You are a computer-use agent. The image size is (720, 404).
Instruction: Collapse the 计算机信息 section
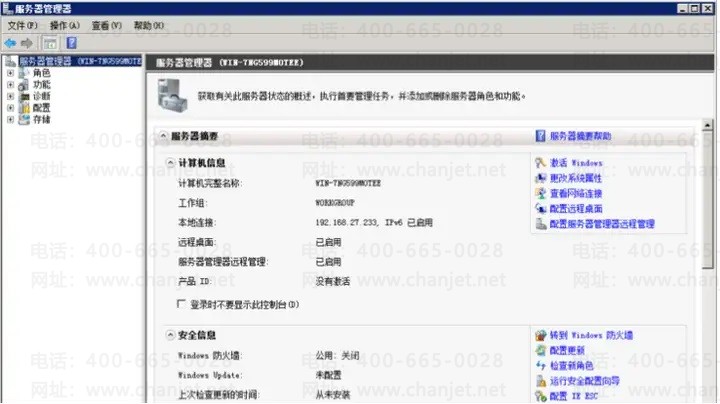click(x=170, y=163)
